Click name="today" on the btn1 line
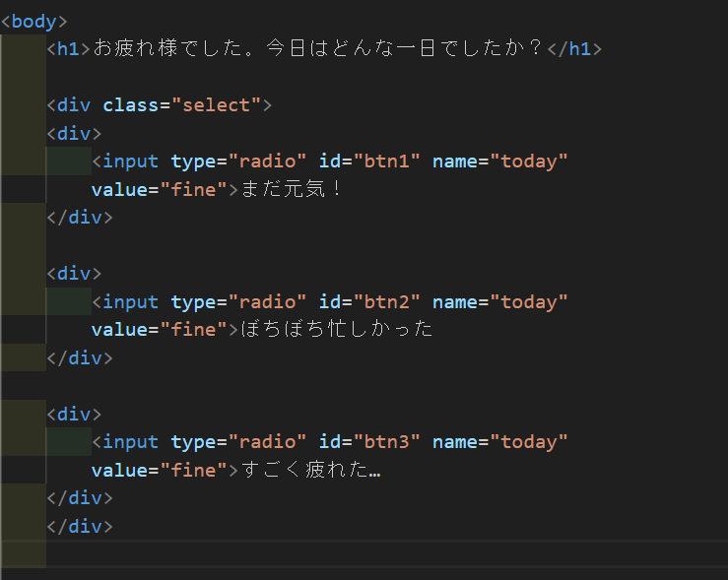This screenshot has height=580, width=728. coord(500,161)
